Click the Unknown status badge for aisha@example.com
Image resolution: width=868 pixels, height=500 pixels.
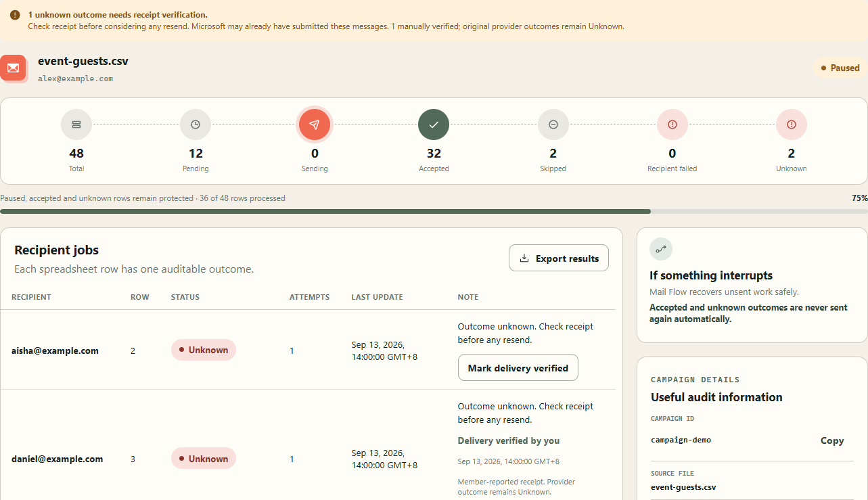[204, 350]
